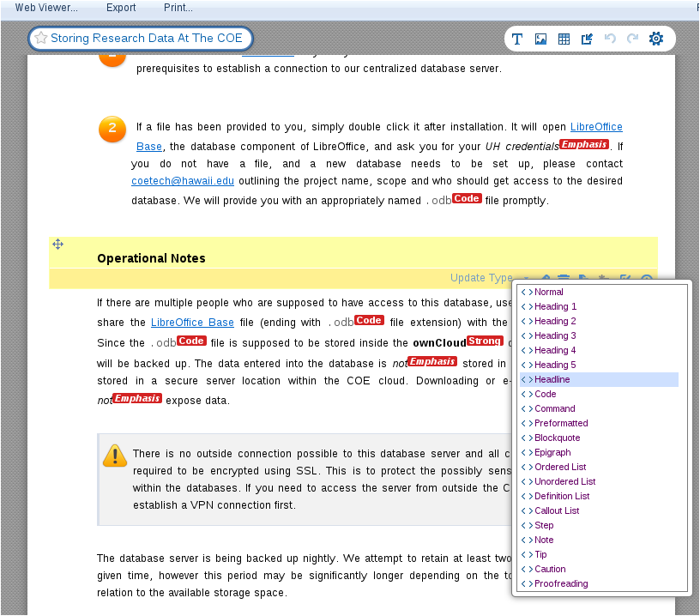Choose Ordered List type

[x=599, y=467]
